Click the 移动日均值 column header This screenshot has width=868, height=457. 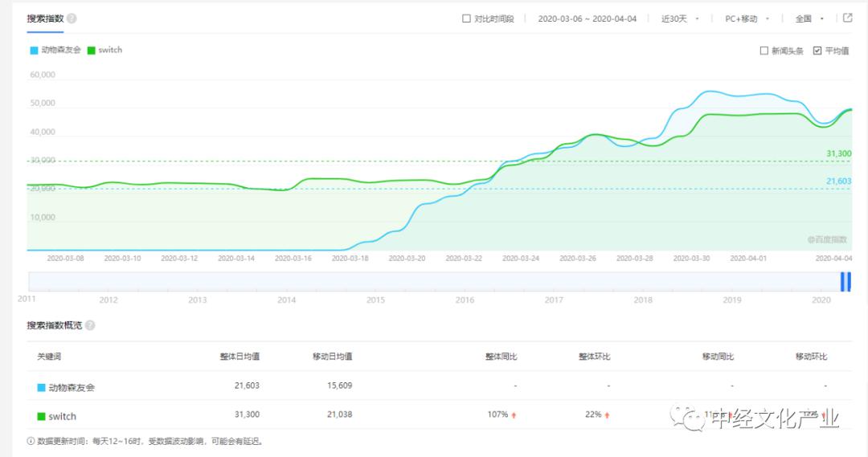coord(333,357)
